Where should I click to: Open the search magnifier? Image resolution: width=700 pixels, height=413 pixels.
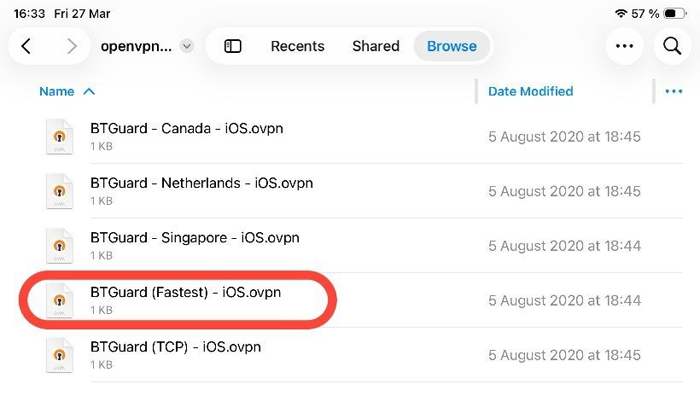click(x=671, y=46)
